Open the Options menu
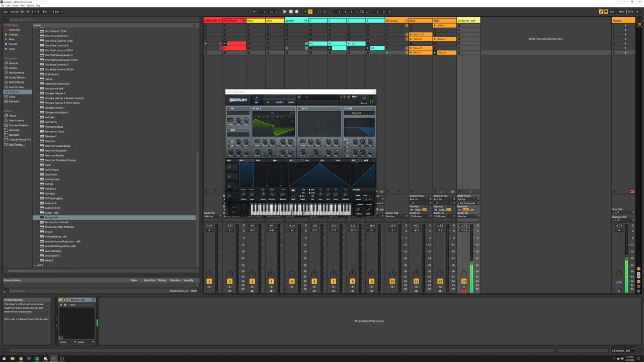 [30, 6]
